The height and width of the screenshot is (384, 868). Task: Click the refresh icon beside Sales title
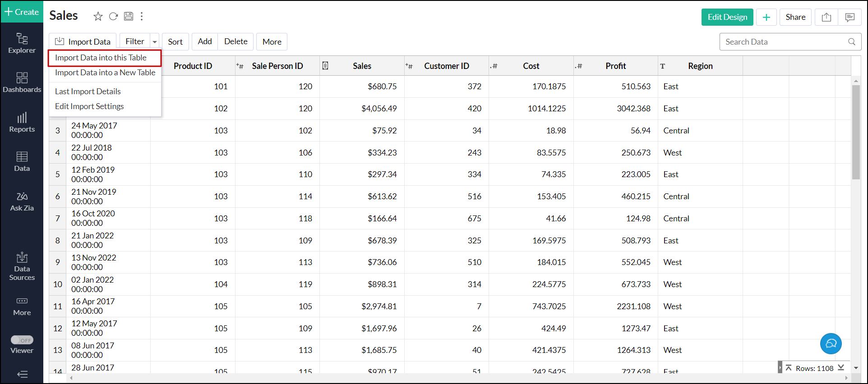pyautogui.click(x=113, y=17)
